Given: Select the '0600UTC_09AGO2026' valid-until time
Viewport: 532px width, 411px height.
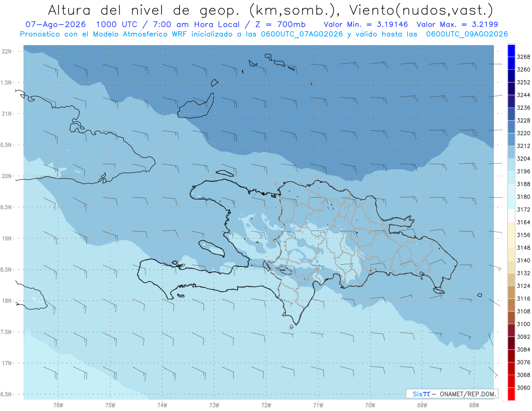Looking at the screenshot, I should pyautogui.click(x=467, y=34).
